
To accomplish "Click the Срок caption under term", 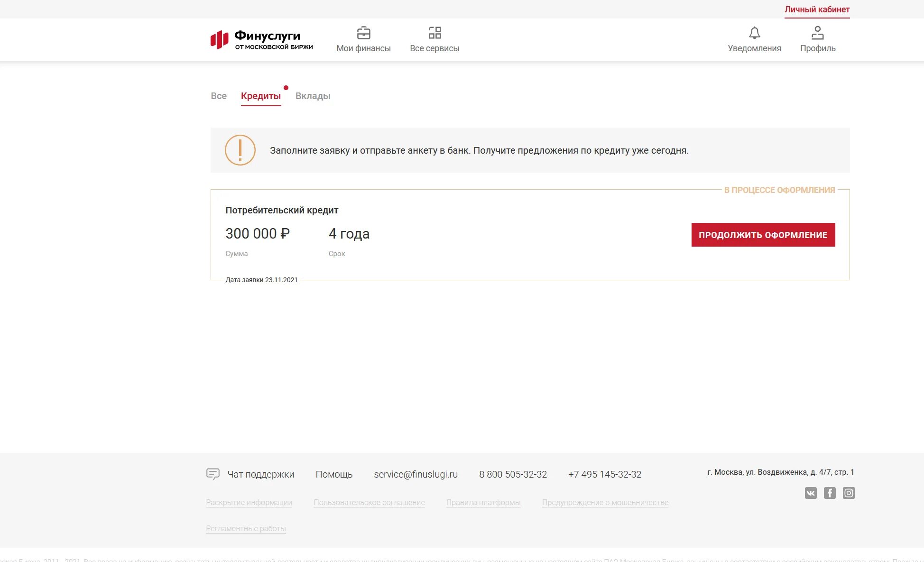I will click(337, 254).
